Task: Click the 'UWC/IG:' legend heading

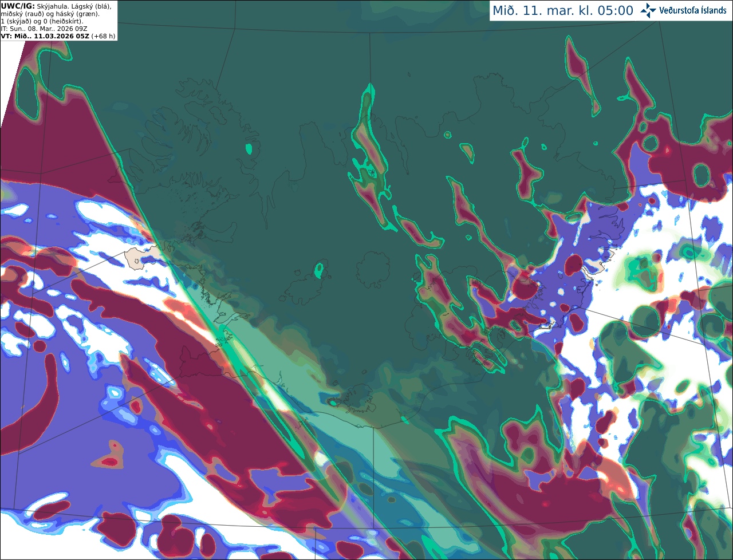Action: pyautogui.click(x=18, y=6)
